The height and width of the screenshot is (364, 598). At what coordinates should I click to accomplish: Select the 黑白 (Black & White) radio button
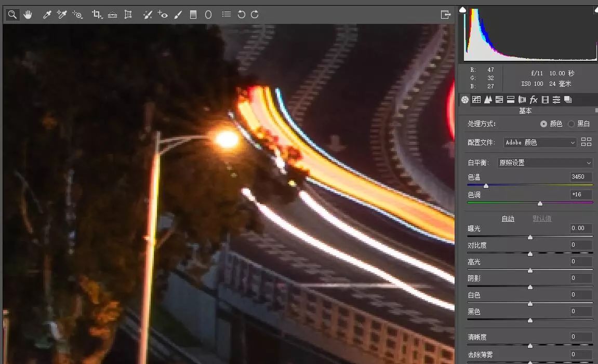(x=572, y=124)
